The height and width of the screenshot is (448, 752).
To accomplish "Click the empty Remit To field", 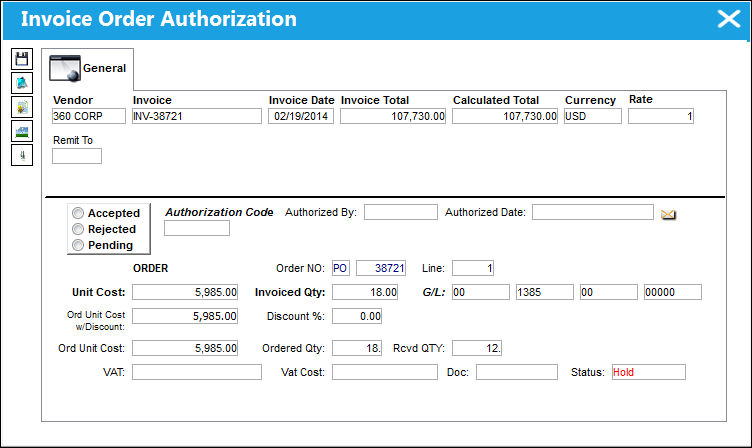I will pos(77,156).
